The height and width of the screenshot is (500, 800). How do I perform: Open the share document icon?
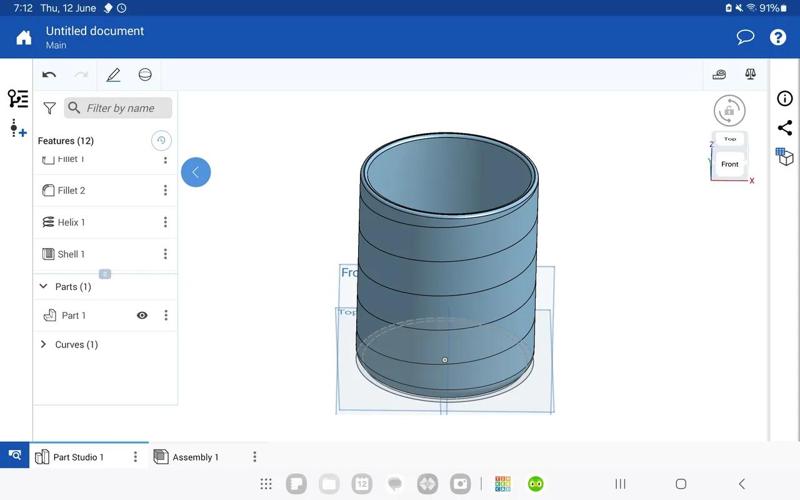coord(785,128)
